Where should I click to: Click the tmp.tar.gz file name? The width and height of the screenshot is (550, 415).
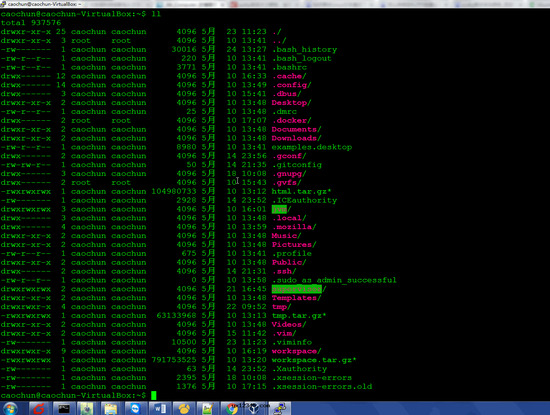(299, 316)
